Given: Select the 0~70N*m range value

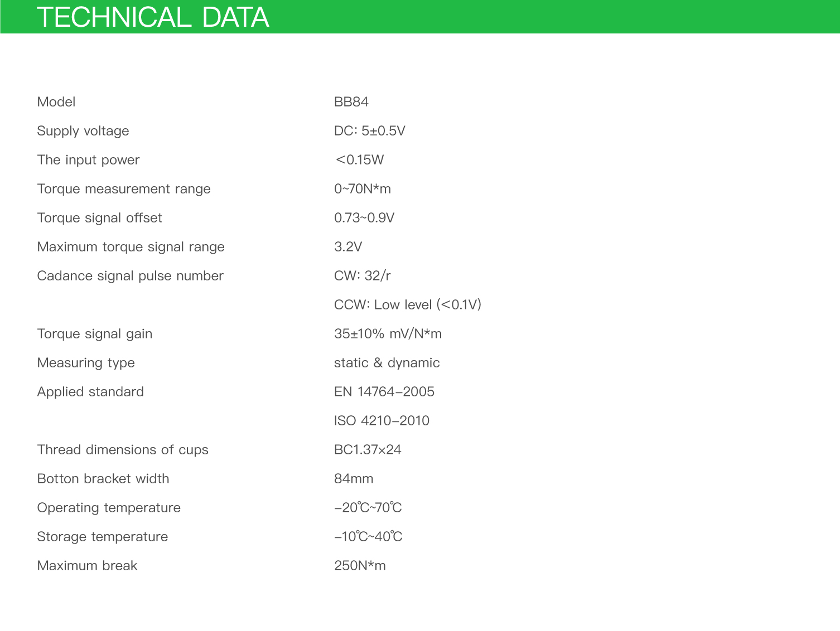Looking at the screenshot, I should (363, 189).
